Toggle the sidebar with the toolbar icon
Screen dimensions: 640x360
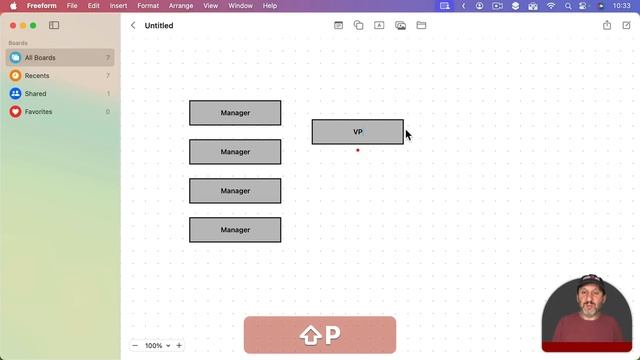pyautogui.click(x=54, y=25)
